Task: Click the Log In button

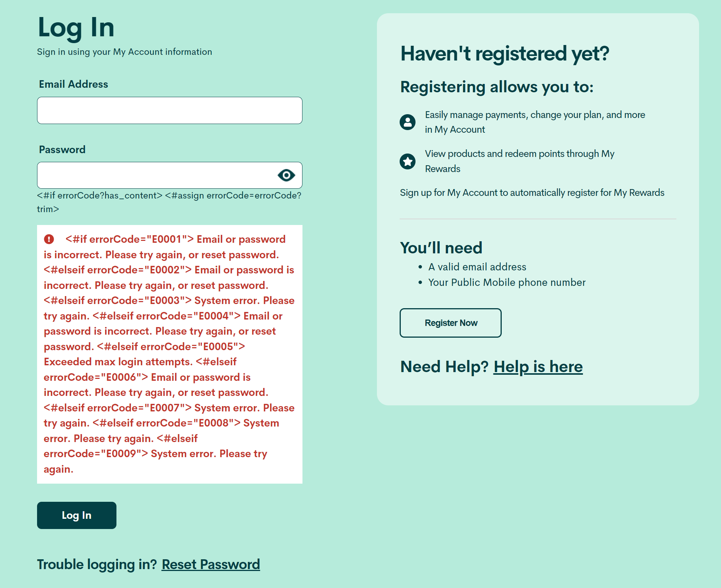Action: pos(76,515)
